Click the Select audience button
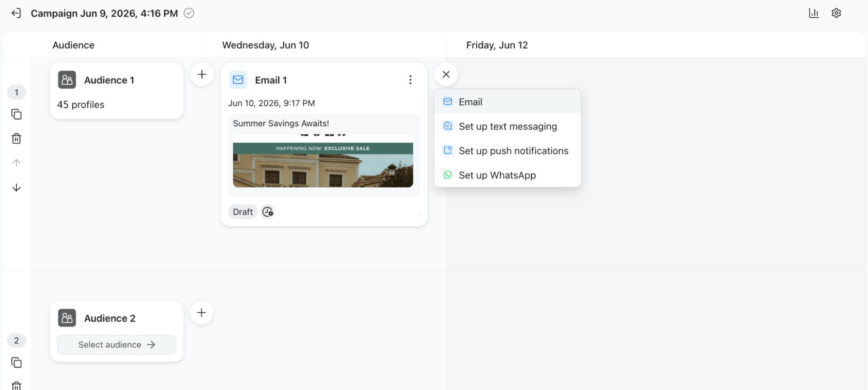This screenshot has width=868, height=390. pos(117,345)
